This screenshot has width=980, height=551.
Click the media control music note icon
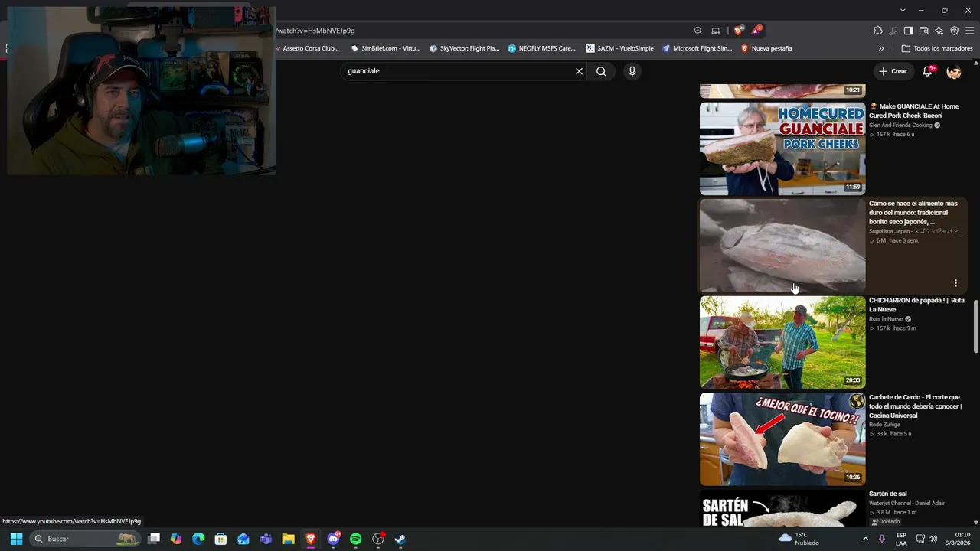click(893, 31)
